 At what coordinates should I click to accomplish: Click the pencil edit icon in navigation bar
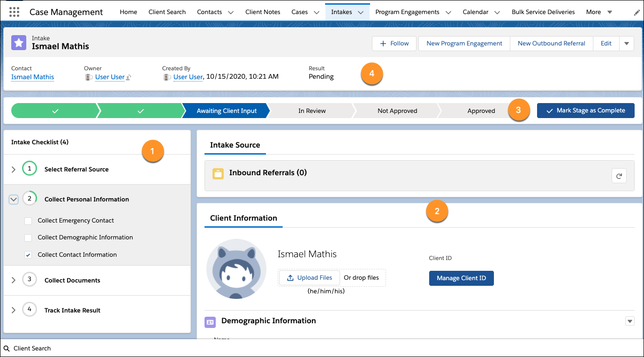(x=636, y=13)
